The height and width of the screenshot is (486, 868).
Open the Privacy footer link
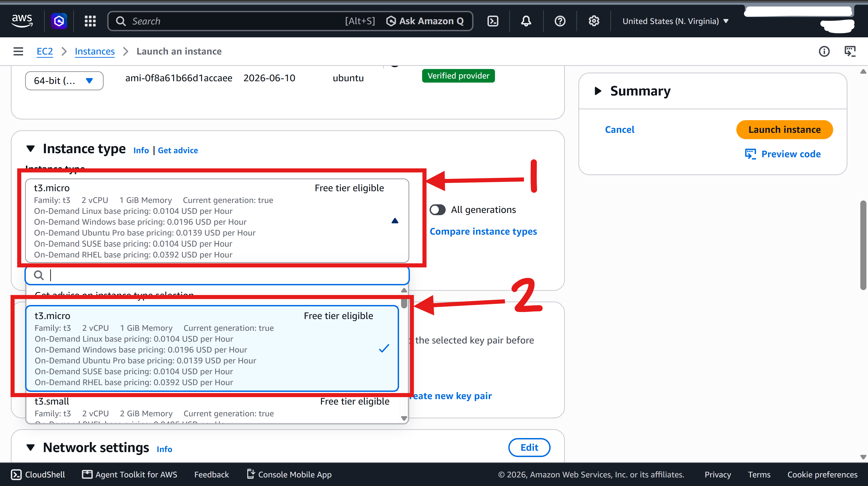coord(718,474)
